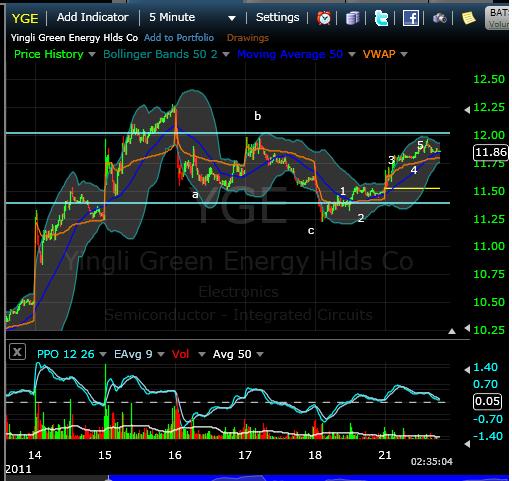Open the database stack icon
This screenshot has width=512, height=481.
coord(352,18)
